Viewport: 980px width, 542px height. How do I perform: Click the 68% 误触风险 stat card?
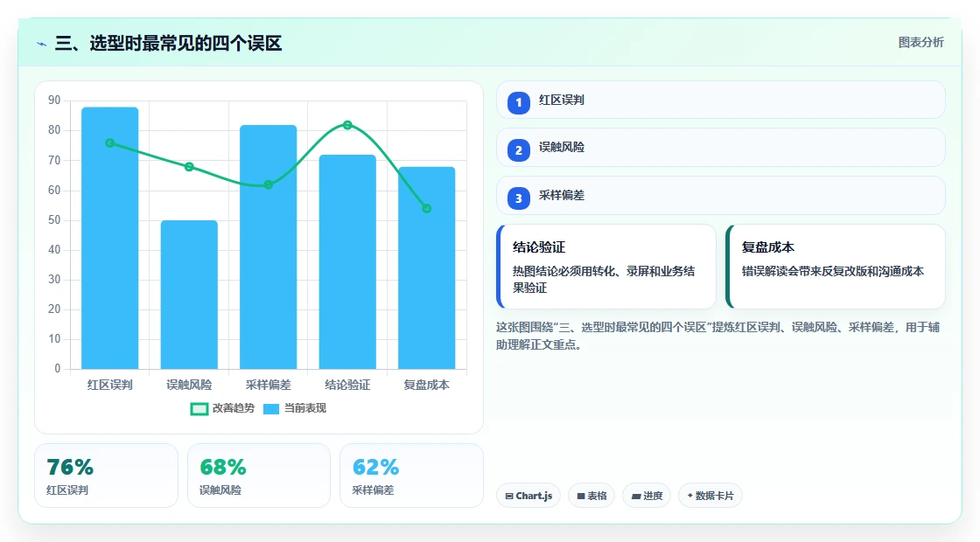coord(259,476)
